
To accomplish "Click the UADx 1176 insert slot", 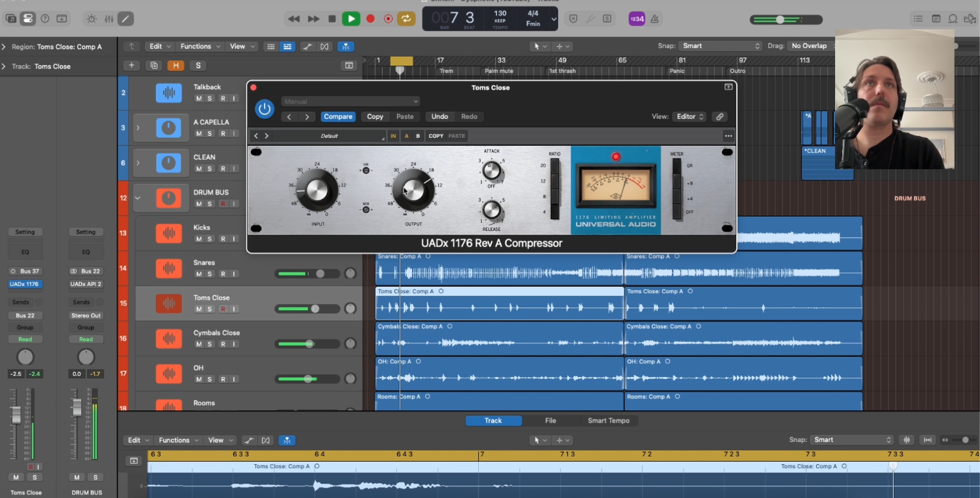I will coord(26,284).
